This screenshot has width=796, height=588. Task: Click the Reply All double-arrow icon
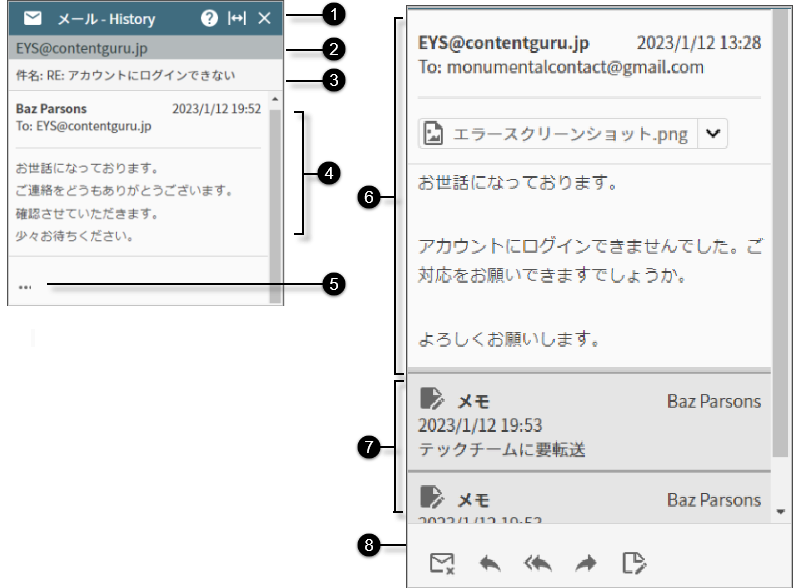point(538,563)
